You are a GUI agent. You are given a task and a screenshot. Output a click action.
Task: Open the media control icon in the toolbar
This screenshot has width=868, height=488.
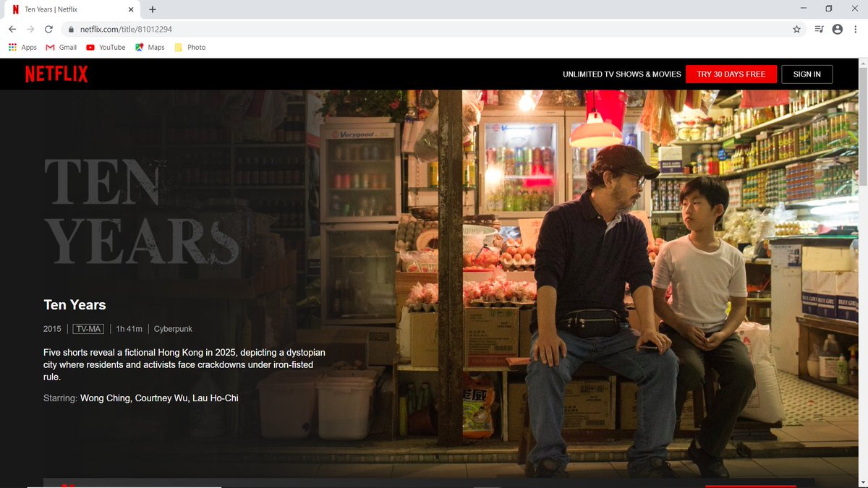[819, 29]
